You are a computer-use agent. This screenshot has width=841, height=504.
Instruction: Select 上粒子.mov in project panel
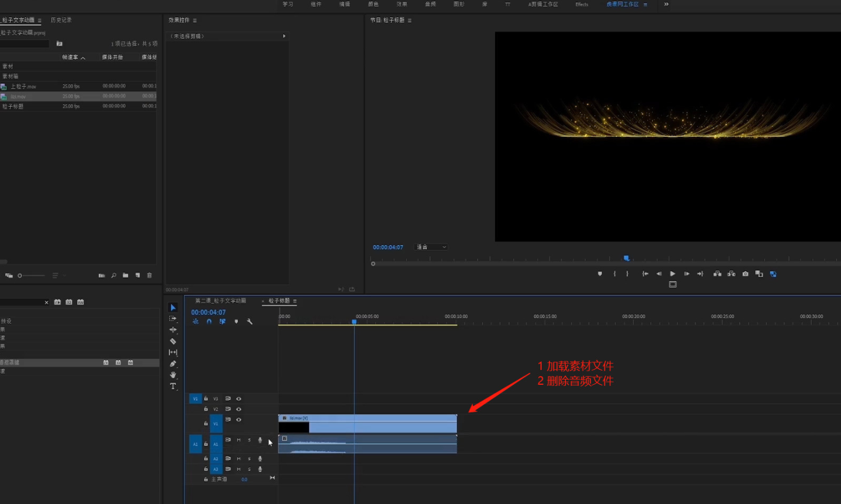pos(23,86)
